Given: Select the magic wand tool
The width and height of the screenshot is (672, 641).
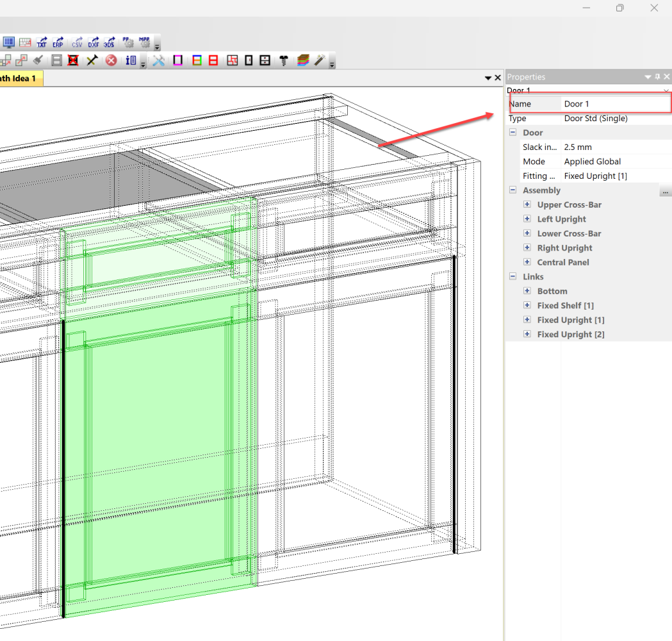Looking at the screenshot, I should click(x=319, y=60).
